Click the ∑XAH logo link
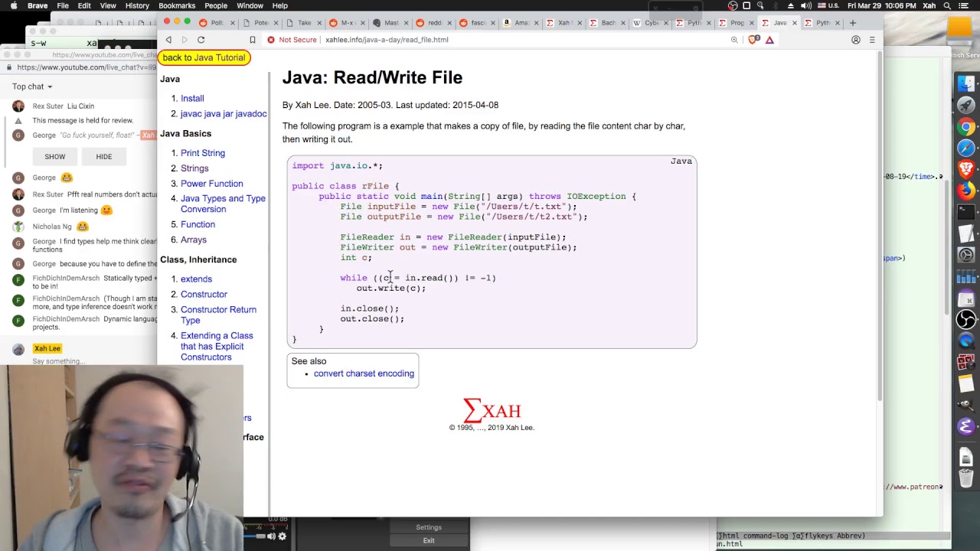This screenshot has width=980, height=551. 492,411
